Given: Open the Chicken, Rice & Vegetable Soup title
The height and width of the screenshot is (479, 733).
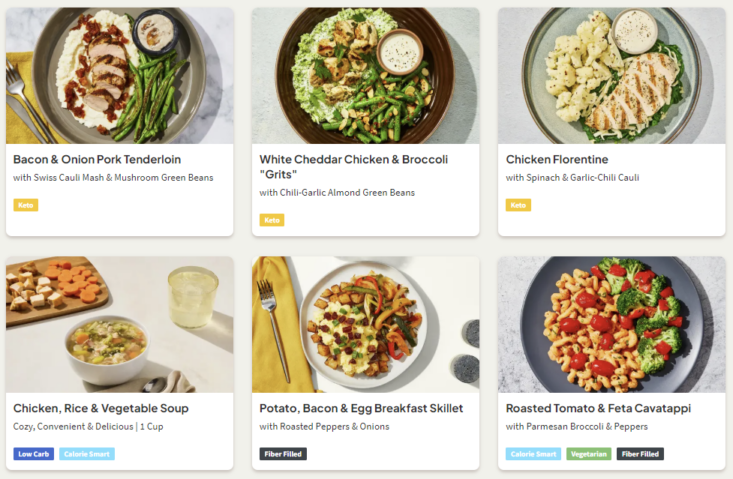Looking at the screenshot, I should (101, 408).
